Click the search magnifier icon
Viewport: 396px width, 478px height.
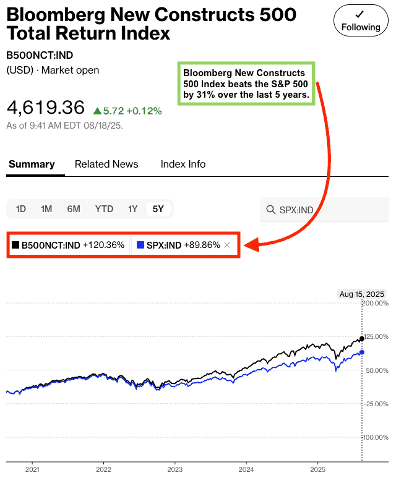pos(270,210)
